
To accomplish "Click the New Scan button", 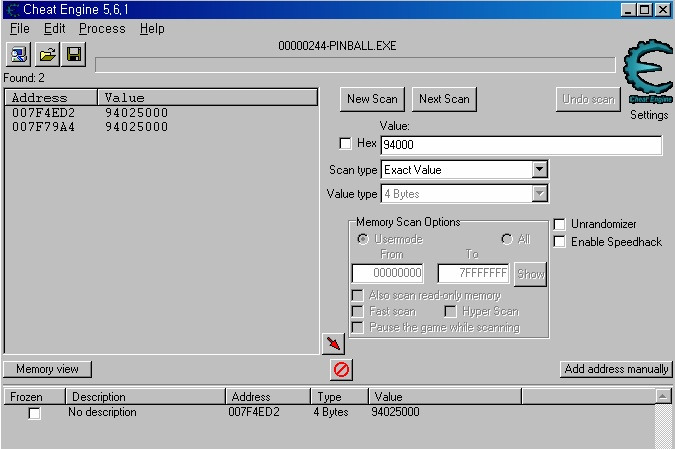I will 372,99.
